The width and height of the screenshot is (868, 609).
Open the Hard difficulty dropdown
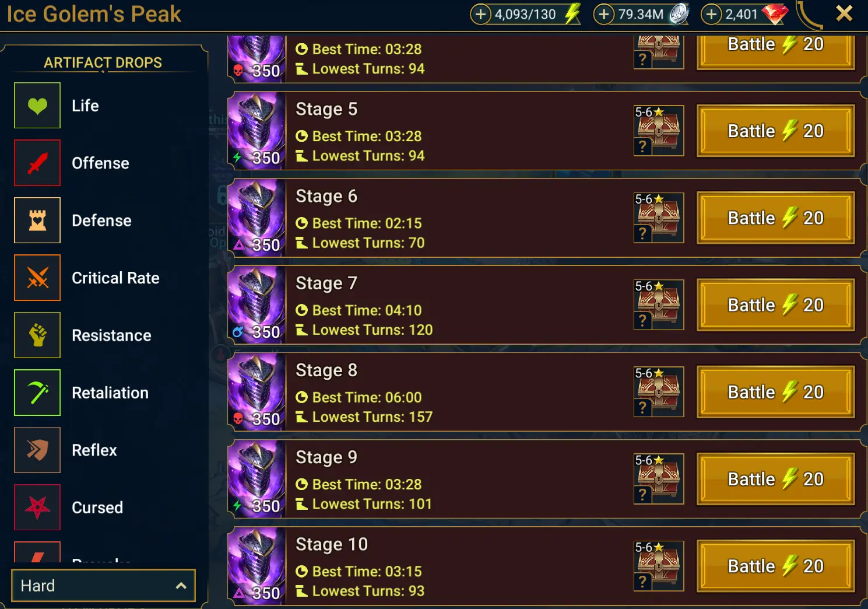coord(103,585)
